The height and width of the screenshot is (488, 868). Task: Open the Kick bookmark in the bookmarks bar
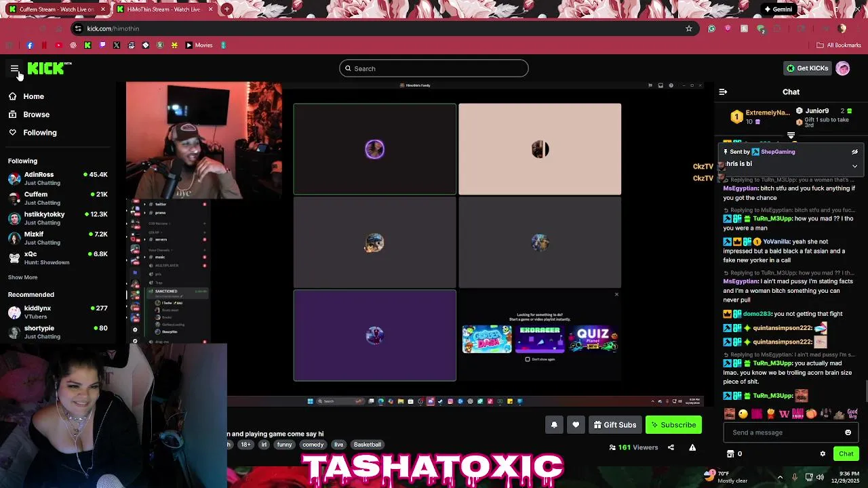[x=87, y=45]
